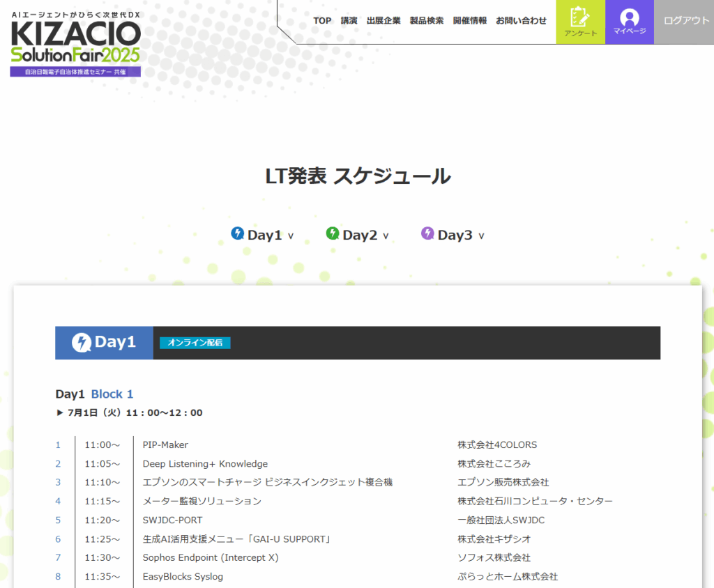Select メーター監視ソリューション entry
Screen dimensions: 714x588
click(x=202, y=501)
